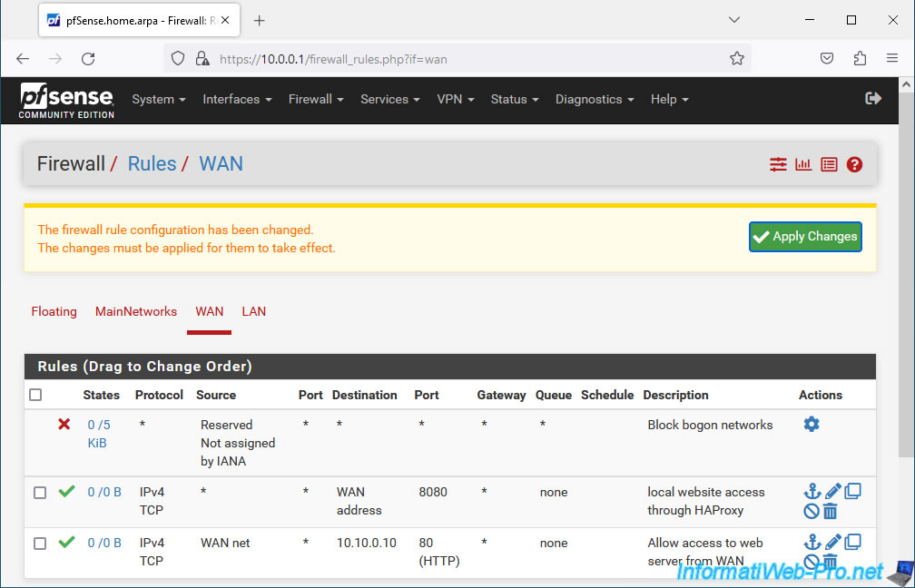Click '8080' port cell

(433, 492)
